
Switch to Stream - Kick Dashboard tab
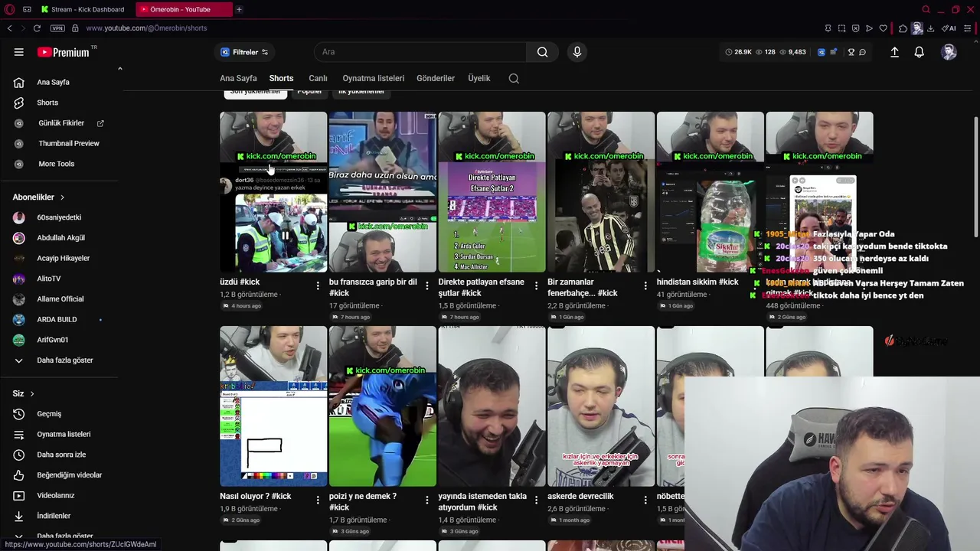[83, 9]
